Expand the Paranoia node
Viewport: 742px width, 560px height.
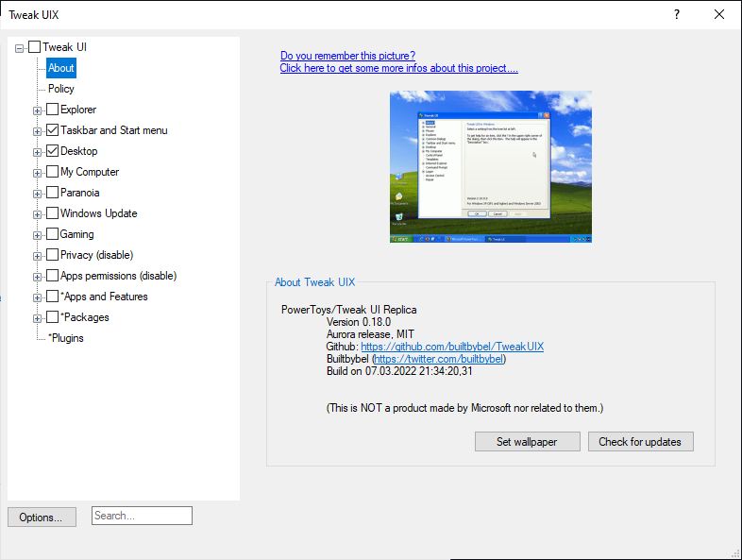37,195
